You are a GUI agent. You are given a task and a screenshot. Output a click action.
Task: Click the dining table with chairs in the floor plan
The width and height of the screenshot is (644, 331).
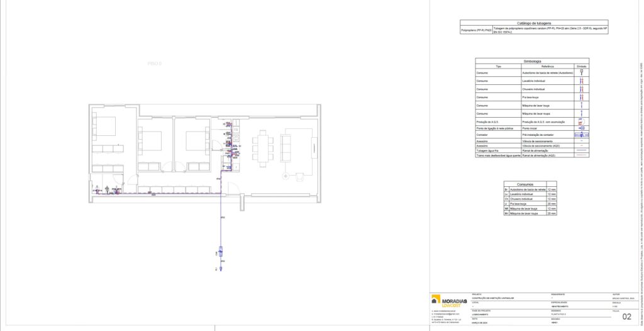coord(262,149)
